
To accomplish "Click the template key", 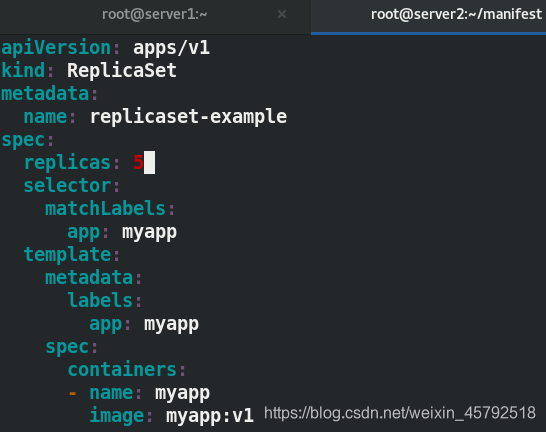I will 67,254.
